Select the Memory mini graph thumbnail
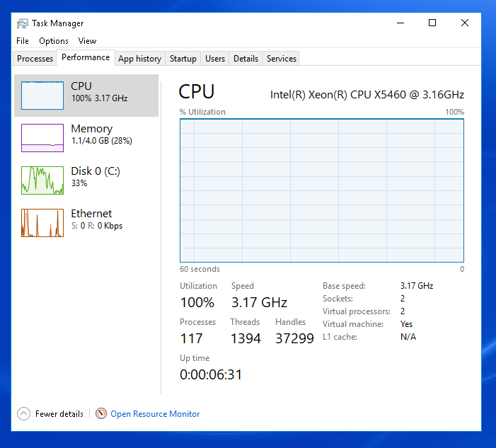The height and width of the screenshot is (448, 496). point(42,138)
